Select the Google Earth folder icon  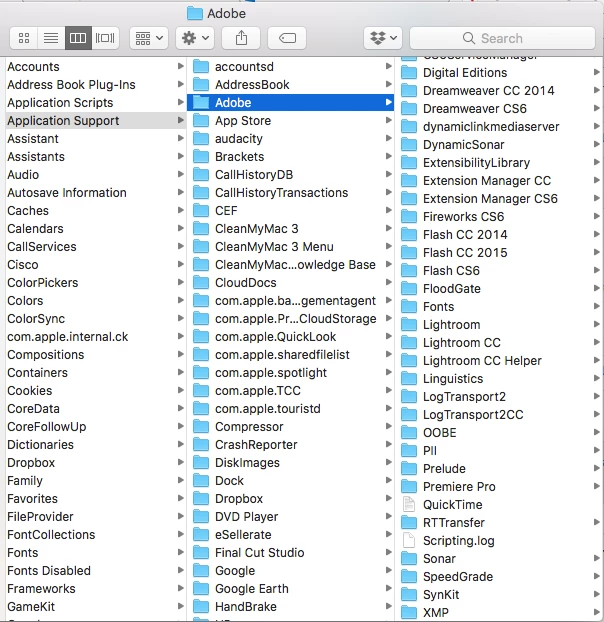tap(201, 589)
